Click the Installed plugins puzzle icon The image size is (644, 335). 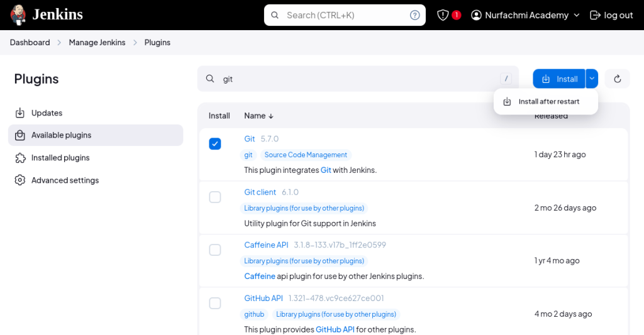pyautogui.click(x=19, y=158)
